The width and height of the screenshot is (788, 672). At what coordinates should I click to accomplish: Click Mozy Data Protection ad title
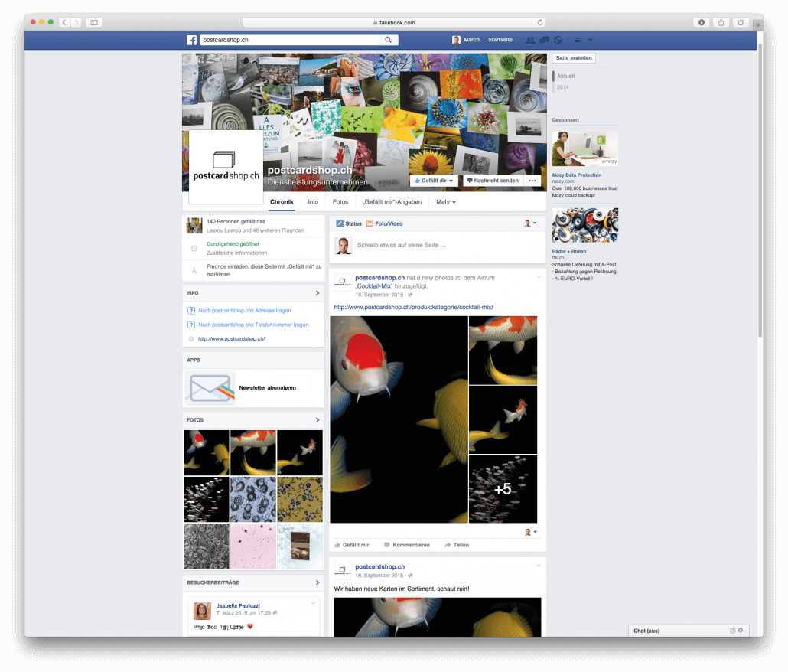pyautogui.click(x=576, y=175)
